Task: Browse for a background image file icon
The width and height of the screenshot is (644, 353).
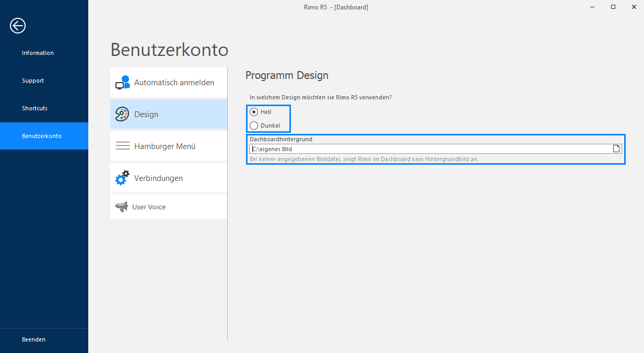Action: (x=616, y=149)
